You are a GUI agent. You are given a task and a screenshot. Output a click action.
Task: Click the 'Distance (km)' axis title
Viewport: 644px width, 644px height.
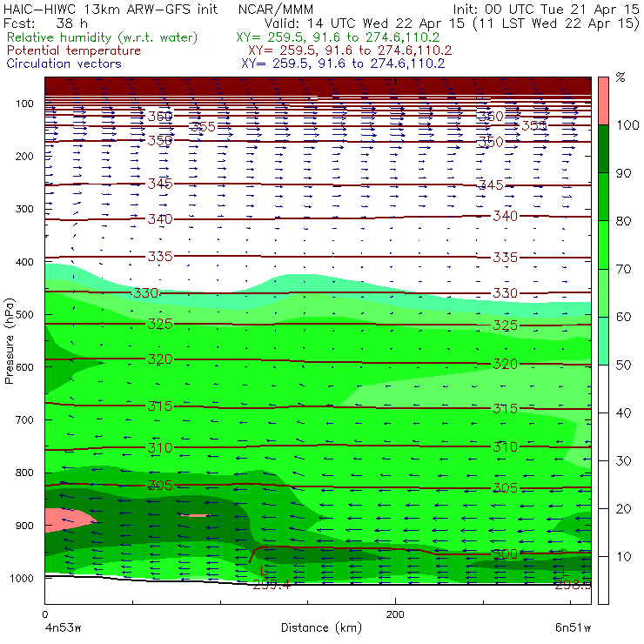321,627
